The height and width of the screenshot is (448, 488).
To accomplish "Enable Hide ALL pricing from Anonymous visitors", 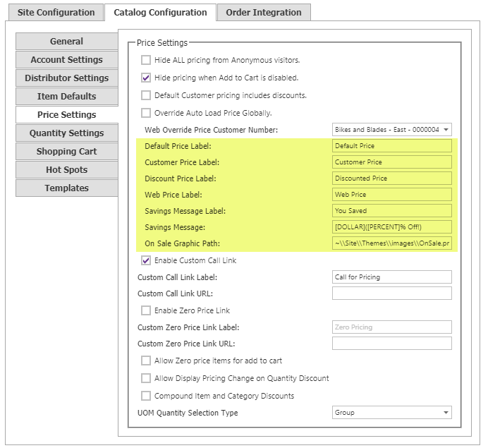I will tap(146, 60).
